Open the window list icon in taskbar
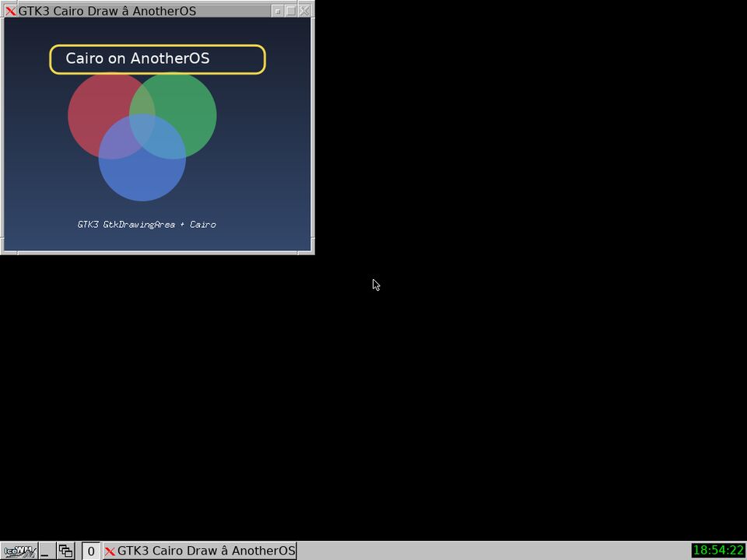Image resolution: width=747 pixels, height=560 pixels. [65, 551]
